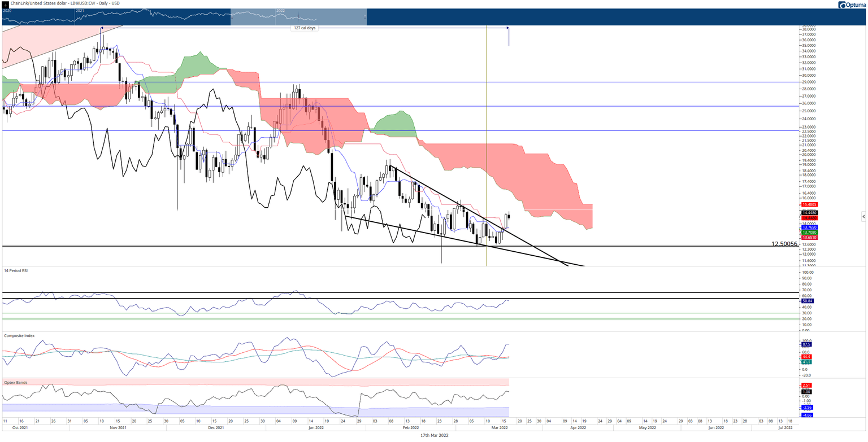868x442 pixels.
Task: Click the 'Optex Bands' panel label
Action: tap(16, 382)
